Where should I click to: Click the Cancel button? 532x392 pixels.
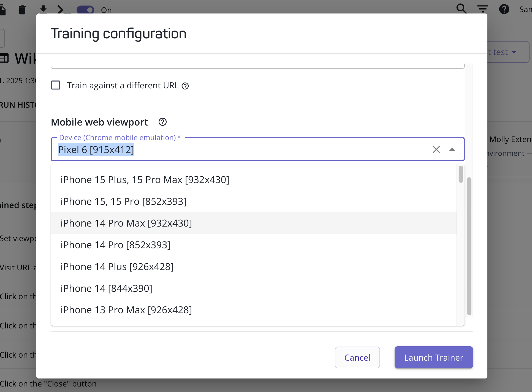click(357, 357)
